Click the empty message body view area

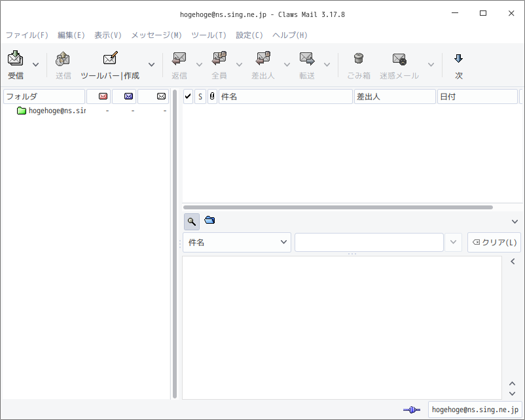(x=342, y=328)
